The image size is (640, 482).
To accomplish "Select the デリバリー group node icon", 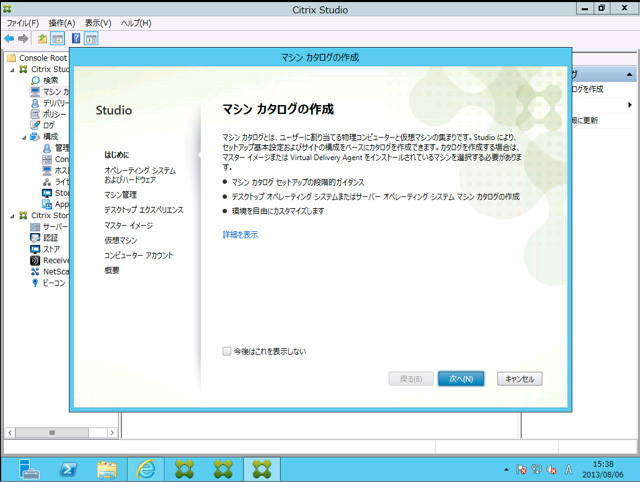I will pos(36,103).
